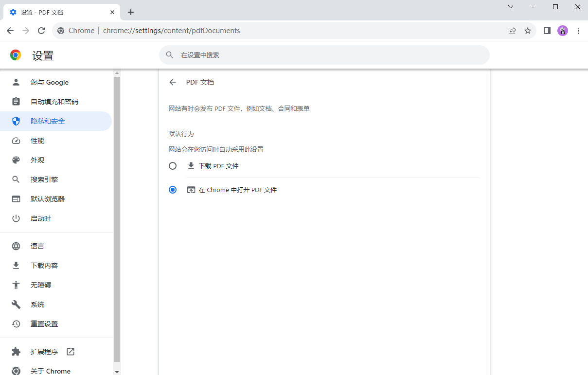Image resolution: width=588 pixels, height=375 pixels.
Task: Click the sidebar scroll up arrow
Action: (x=117, y=73)
